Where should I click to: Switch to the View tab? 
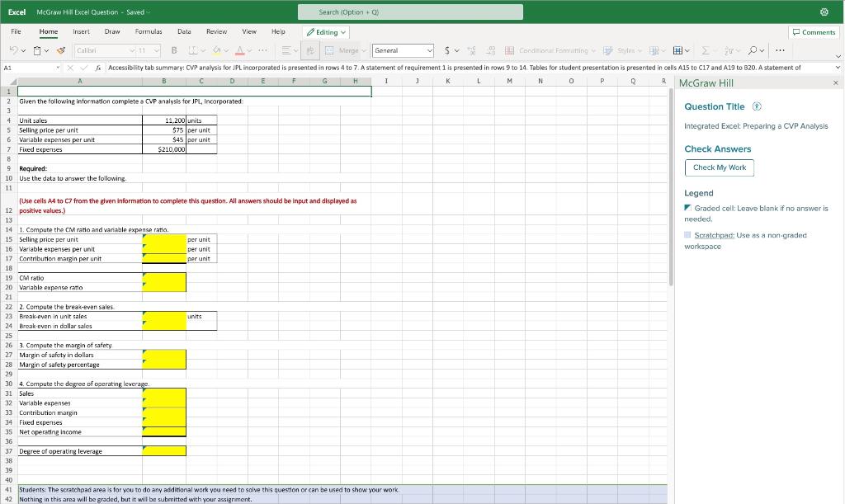(x=249, y=32)
